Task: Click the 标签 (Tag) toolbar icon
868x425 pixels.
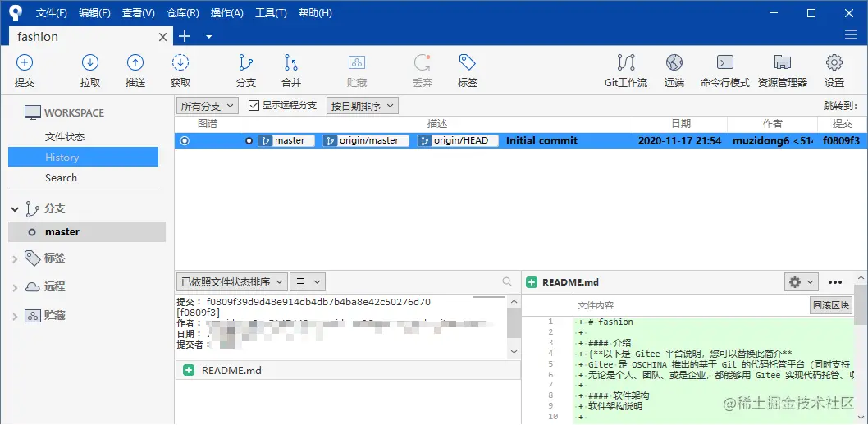Action: (x=468, y=62)
